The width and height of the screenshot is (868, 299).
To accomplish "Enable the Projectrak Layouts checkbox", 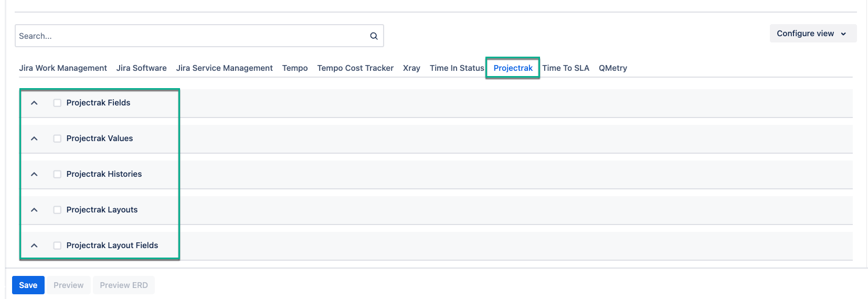I will (x=57, y=210).
